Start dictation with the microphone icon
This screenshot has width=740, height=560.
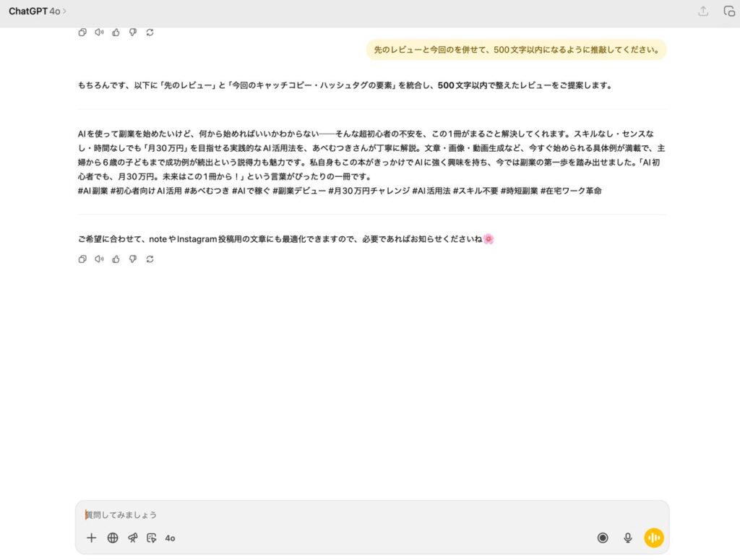click(628, 538)
